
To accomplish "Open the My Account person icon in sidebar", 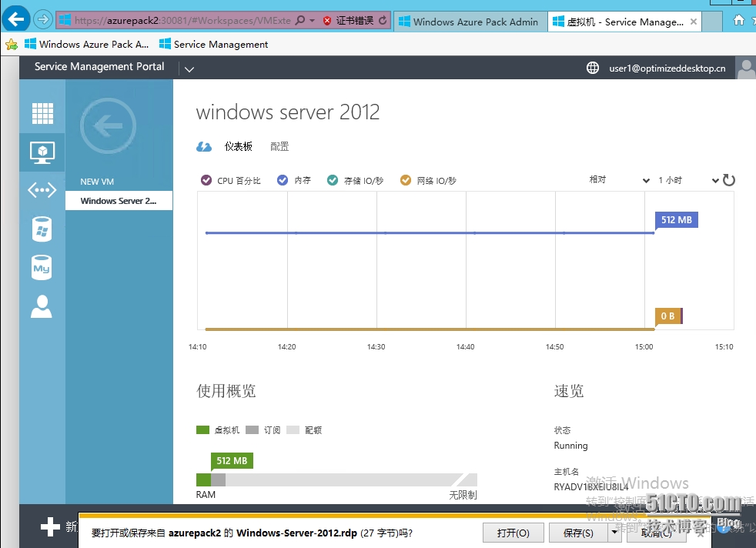I will (x=42, y=306).
